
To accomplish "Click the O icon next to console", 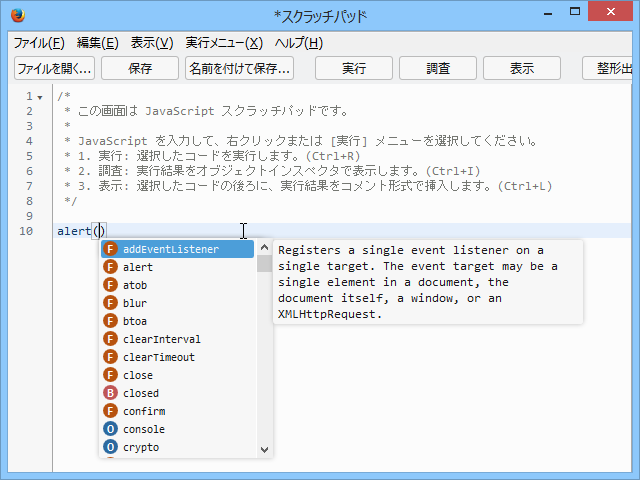I will pos(110,429).
